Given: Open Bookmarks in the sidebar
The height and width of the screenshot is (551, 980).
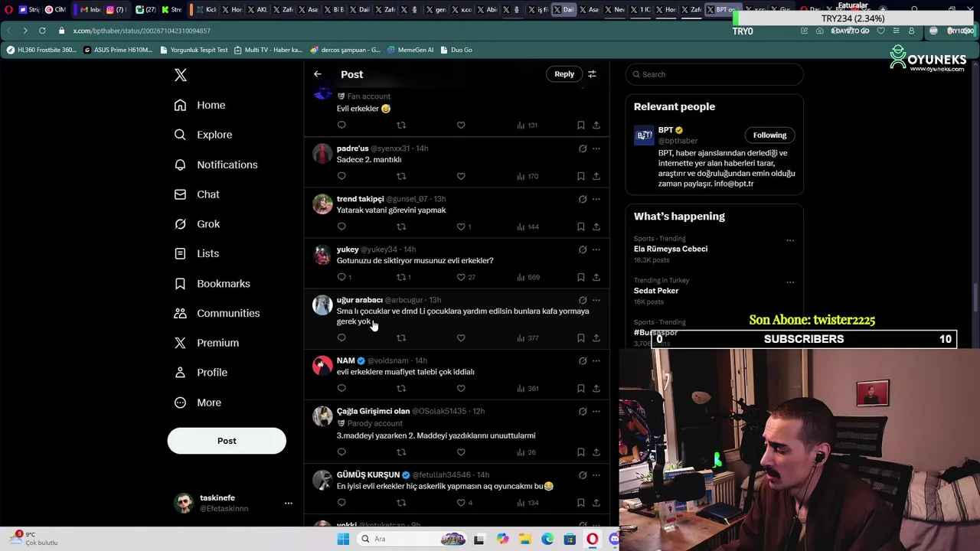Looking at the screenshot, I should [x=212, y=283].
